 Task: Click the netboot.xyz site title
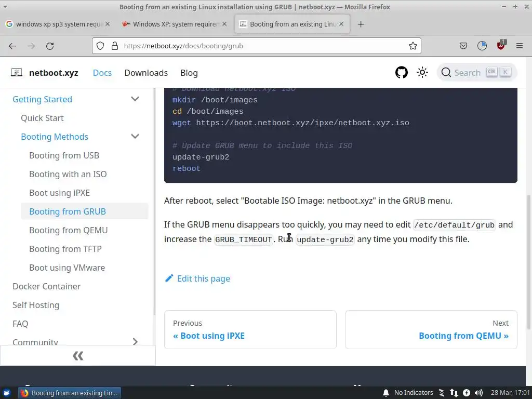click(x=54, y=73)
